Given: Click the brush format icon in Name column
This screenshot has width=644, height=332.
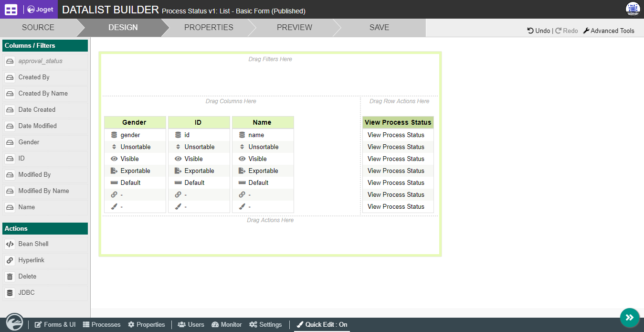Looking at the screenshot, I should coord(242,207).
